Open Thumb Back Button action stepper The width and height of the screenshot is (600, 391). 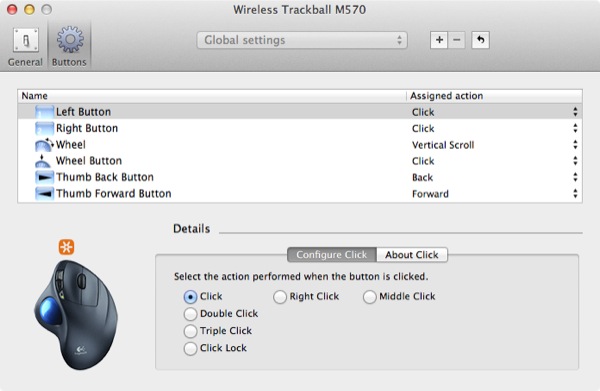tap(575, 178)
